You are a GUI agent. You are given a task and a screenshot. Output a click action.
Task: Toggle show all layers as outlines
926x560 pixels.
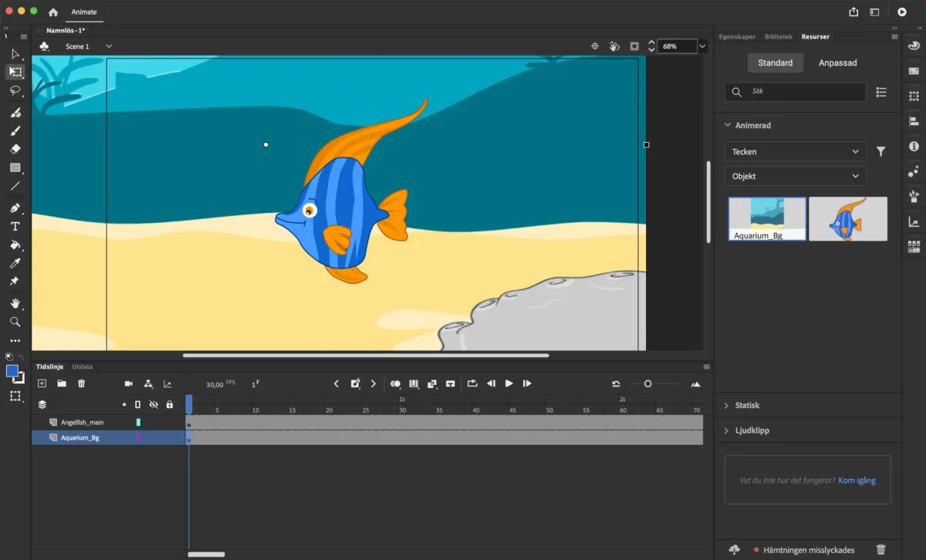[x=138, y=404]
